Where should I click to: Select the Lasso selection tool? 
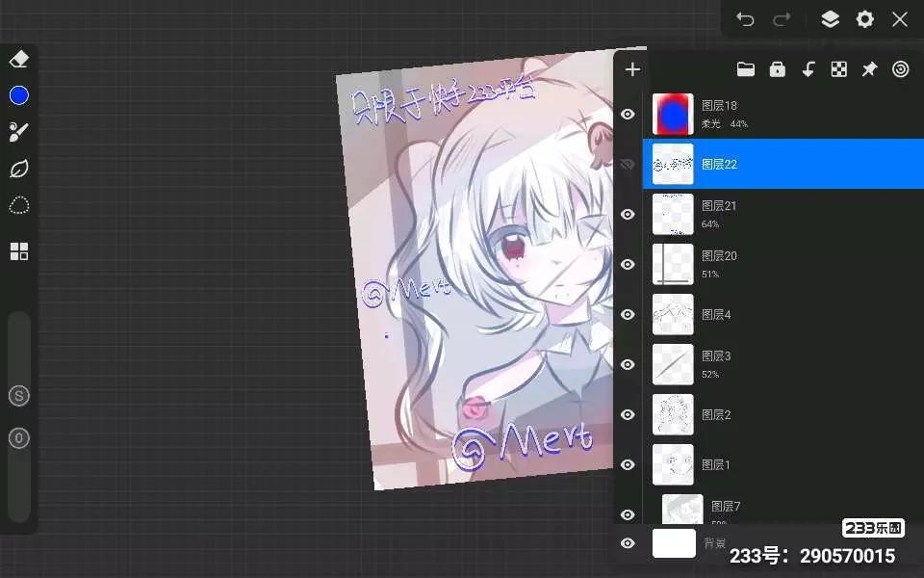tap(19, 205)
